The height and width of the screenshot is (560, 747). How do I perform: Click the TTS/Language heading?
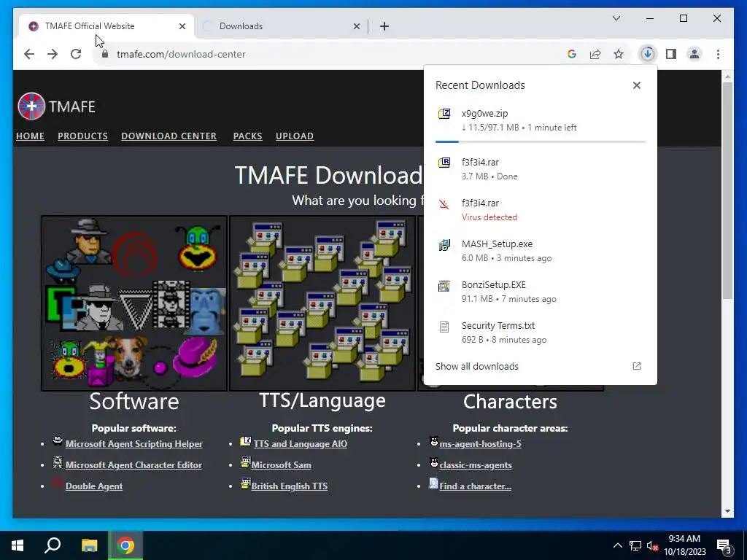coord(322,400)
